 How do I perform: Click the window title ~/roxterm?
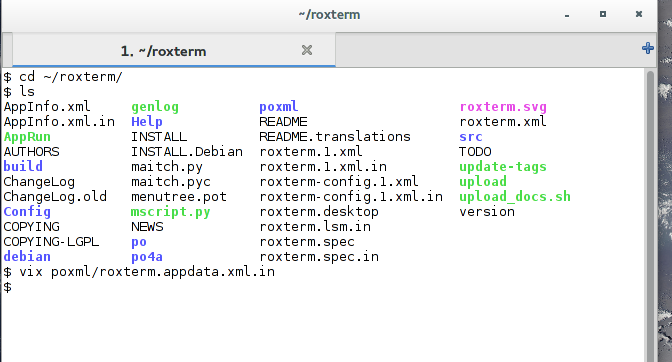pos(329,15)
